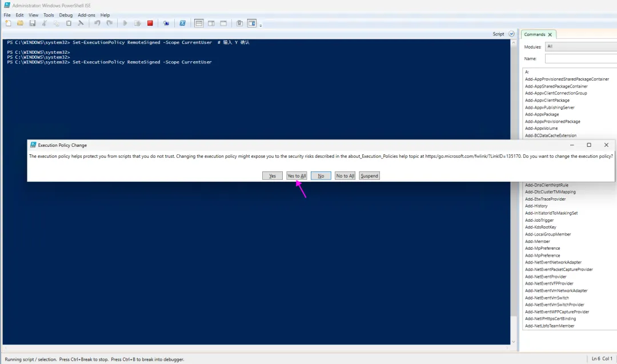Click the Cut scissors icon
This screenshot has height=364, width=617.
click(45, 23)
